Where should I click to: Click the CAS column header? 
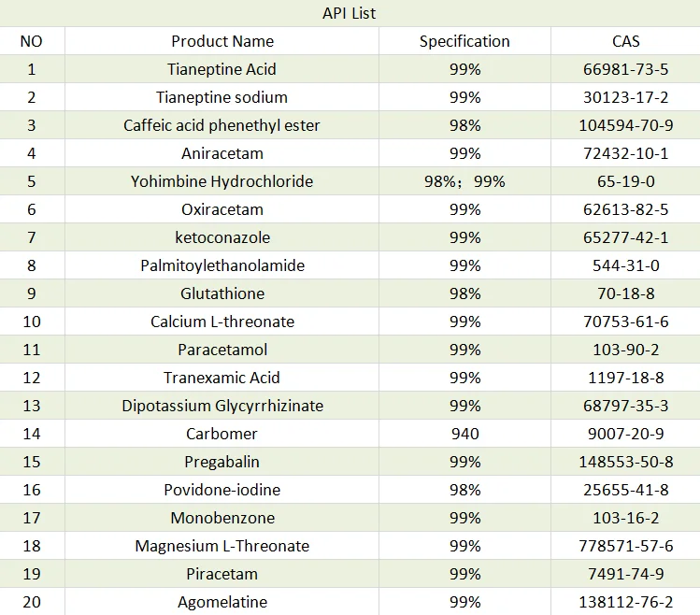[x=625, y=41]
